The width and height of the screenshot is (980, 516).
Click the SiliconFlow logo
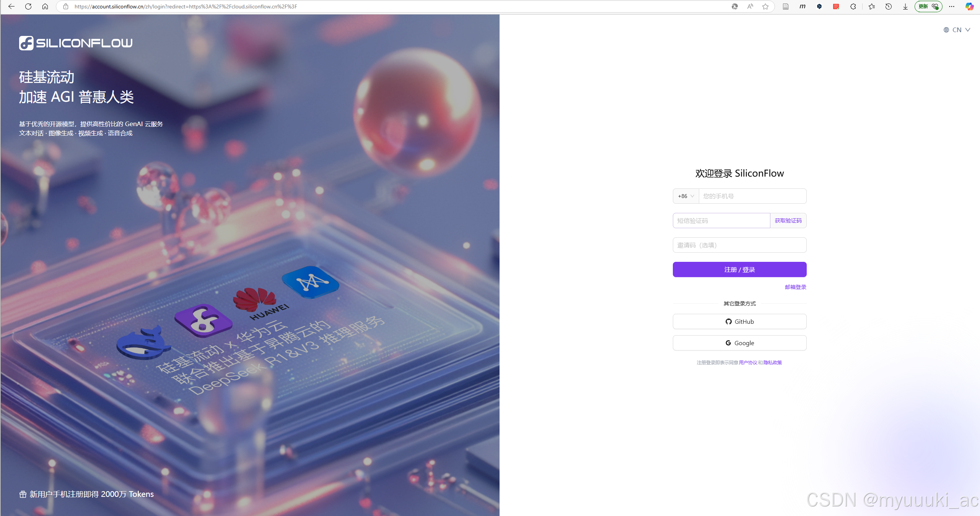[x=76, y=43]
